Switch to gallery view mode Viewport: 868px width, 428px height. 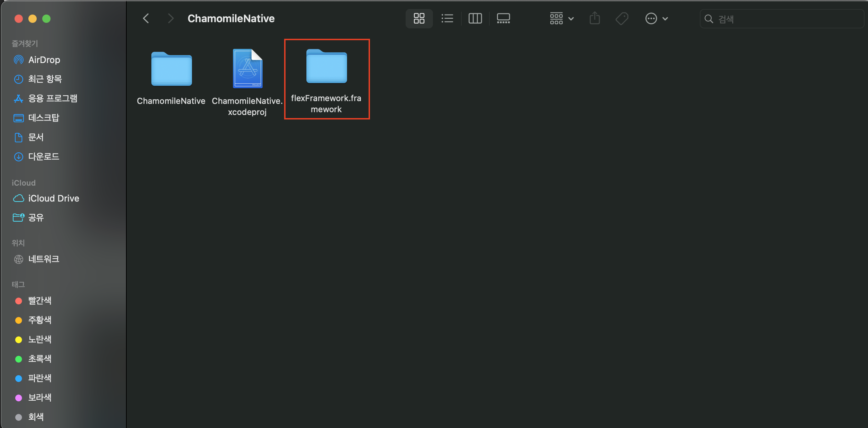click(503, 18)
